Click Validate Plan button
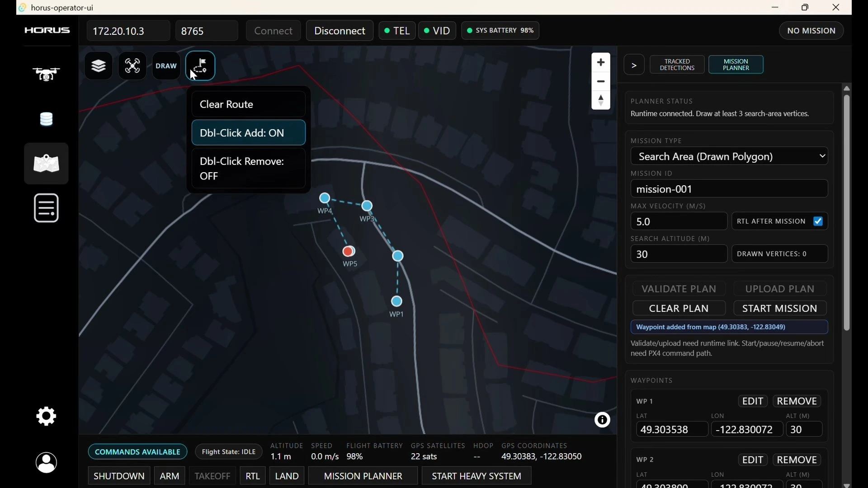Viewport: 868px width, 488px height. point(679,289)
